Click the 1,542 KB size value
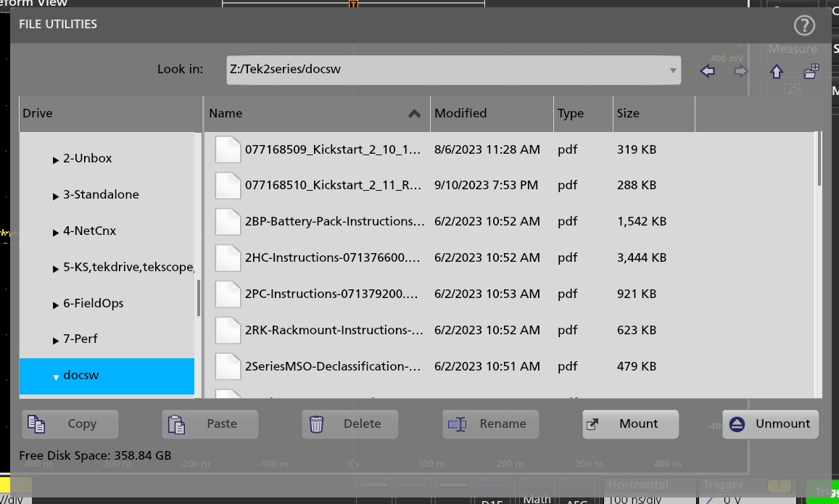This screenshot has height=504, width=839. pos(642,221)
